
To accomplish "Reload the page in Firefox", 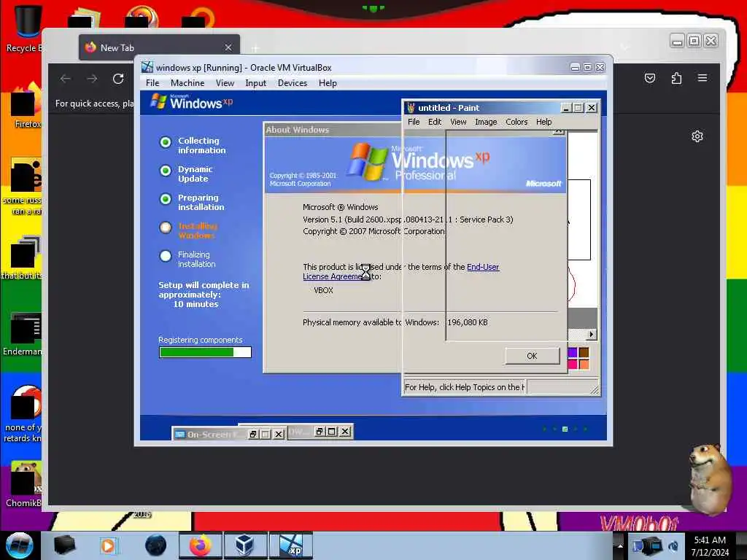I will 118,79.
